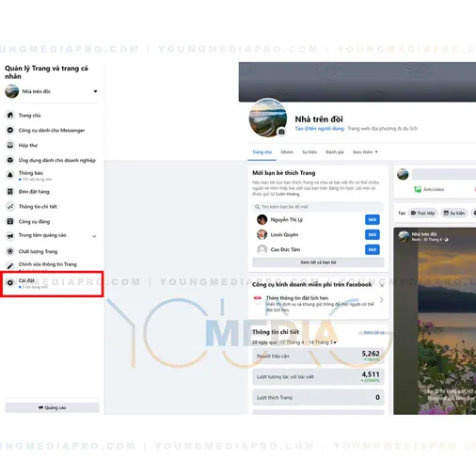The width and height of the screenshot is (476, 476).
Task: Open the sunset lake reel post image
Action: tap(435, 321)
